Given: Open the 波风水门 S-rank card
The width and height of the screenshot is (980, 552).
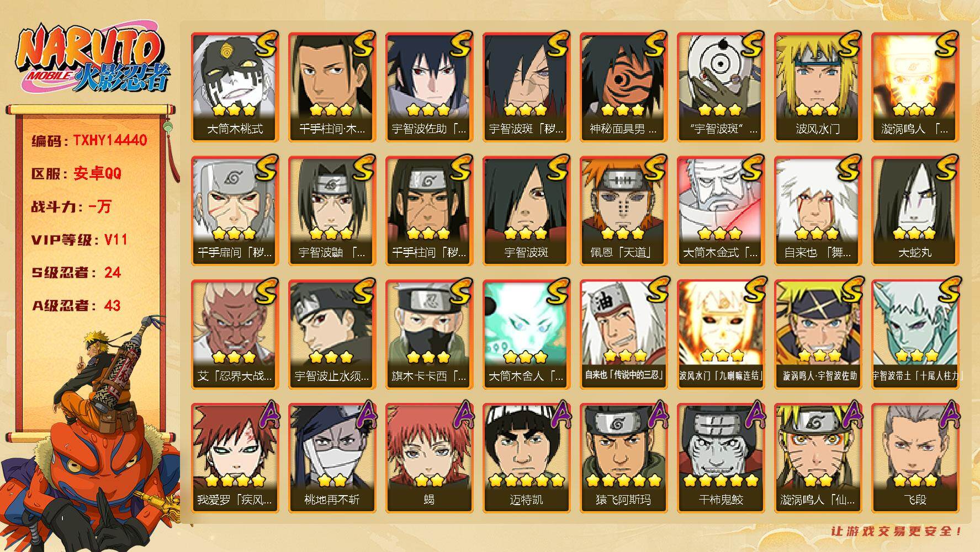Looking at the screenshot, I should click(818, 87).
